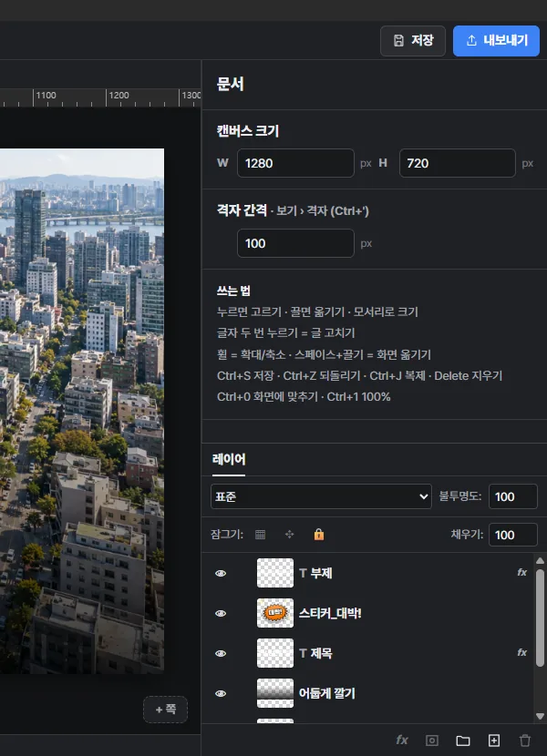Click the grid spacing field showing 100

pos(295,243)
